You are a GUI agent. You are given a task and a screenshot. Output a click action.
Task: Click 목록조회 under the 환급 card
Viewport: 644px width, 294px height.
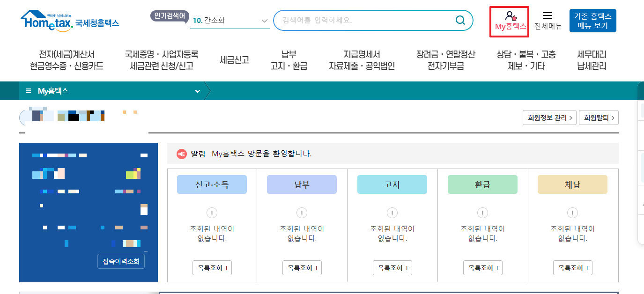point(483,267)
